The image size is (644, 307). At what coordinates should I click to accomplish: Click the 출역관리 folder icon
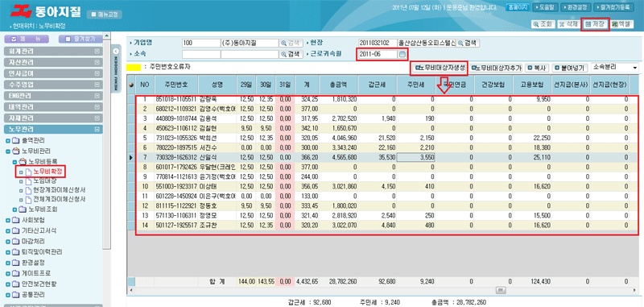point(15,141)
